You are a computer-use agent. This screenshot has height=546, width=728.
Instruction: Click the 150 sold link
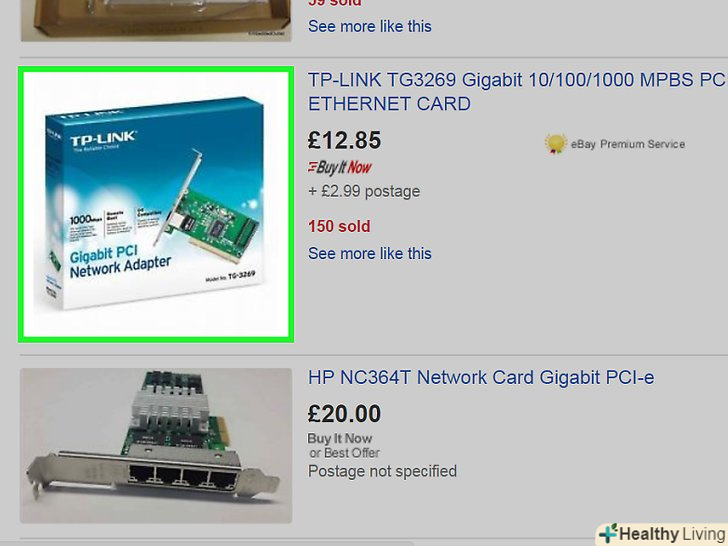coord(339,226)
